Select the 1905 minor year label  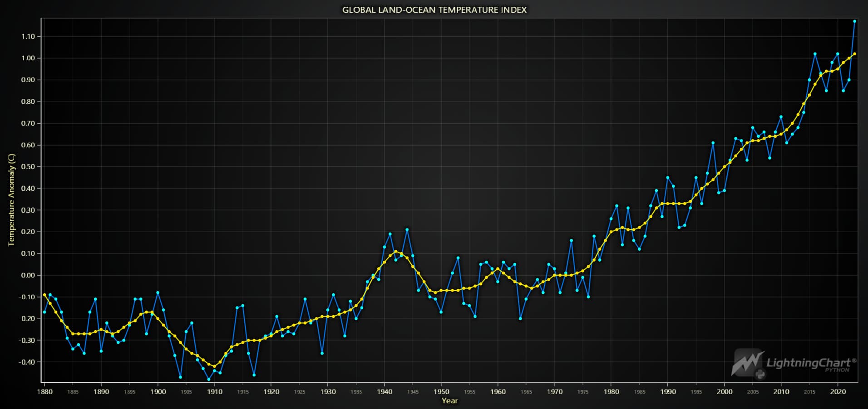click(186, 392)
